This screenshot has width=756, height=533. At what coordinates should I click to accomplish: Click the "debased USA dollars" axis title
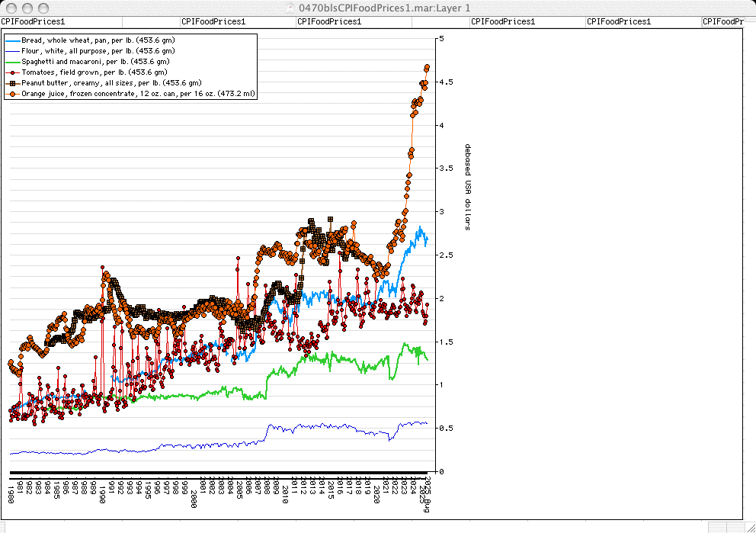[467, 186]
